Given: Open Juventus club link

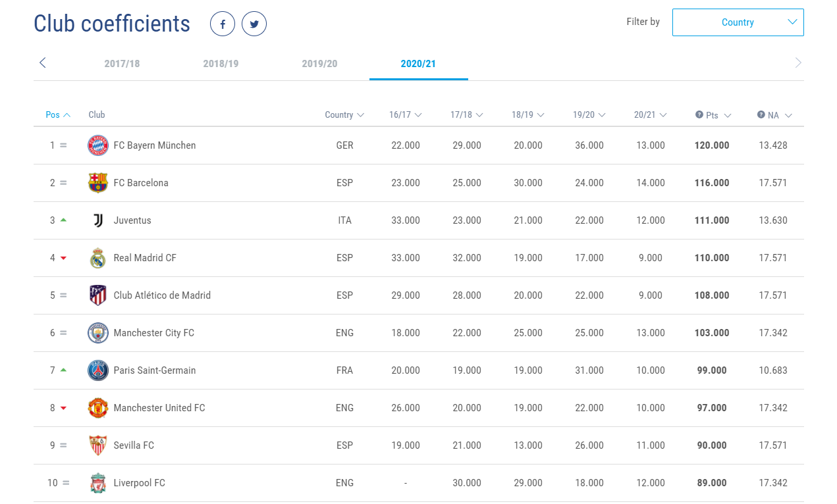Looking at the screenshot, I should [132, 220].
